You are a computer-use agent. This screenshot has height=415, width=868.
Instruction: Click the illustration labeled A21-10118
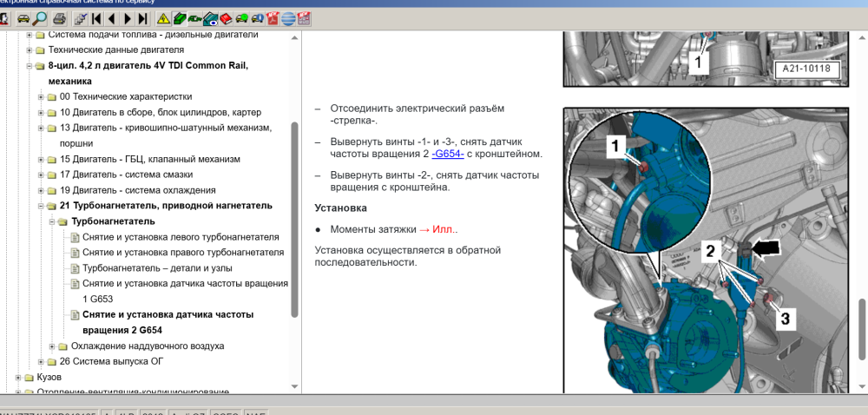pyautogui.click(x=706, y=59)
